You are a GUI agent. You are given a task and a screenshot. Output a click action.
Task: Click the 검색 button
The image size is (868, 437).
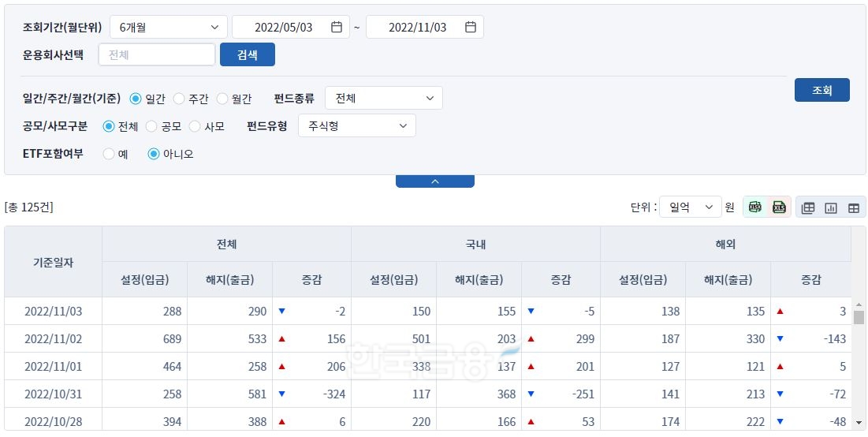pyautogui.click(x=247, y=54)
